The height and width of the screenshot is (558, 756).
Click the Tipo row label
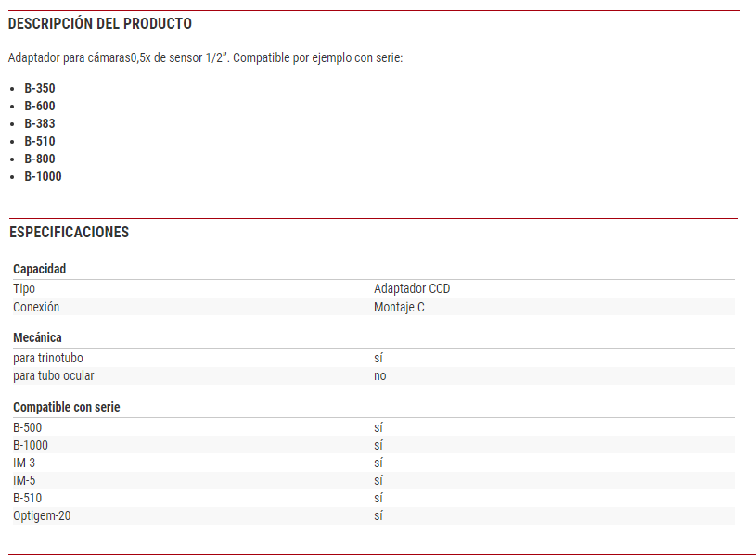[x=24, y=288]
